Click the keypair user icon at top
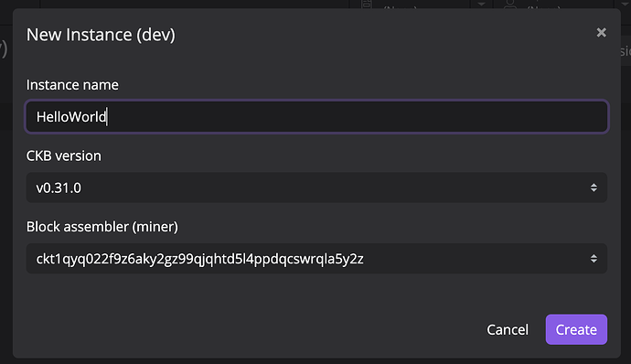The image size is (631, 364). [x=510, y=4]
